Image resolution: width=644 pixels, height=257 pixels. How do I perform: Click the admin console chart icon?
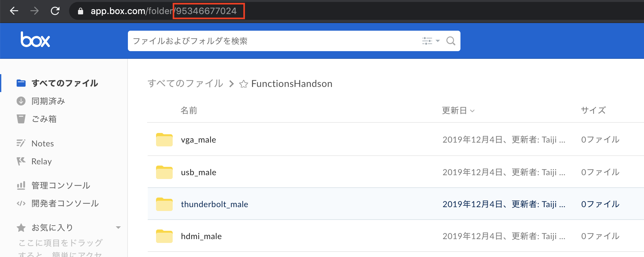point(21,185)
